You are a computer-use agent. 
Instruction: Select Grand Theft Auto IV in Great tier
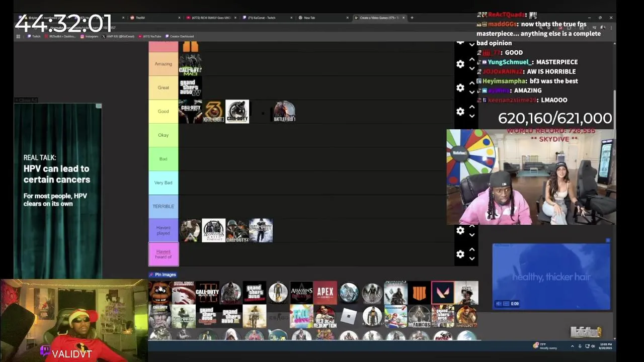(x=190, y=87)
